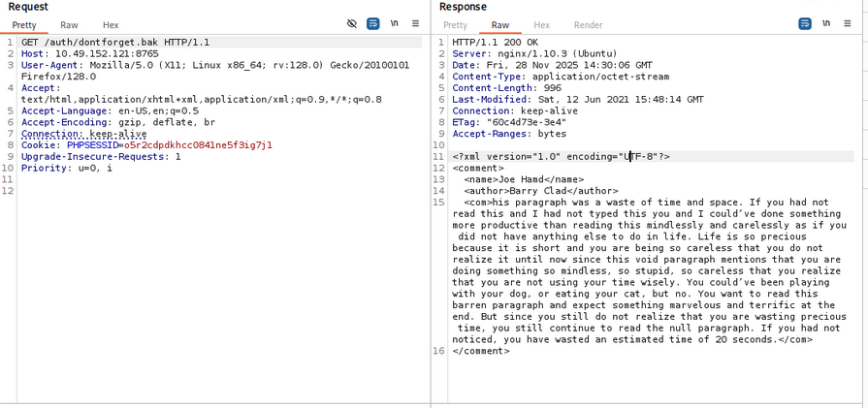
Task: Click the PHPSESSID cookie value in request
Action: click(x=198, y=145)
